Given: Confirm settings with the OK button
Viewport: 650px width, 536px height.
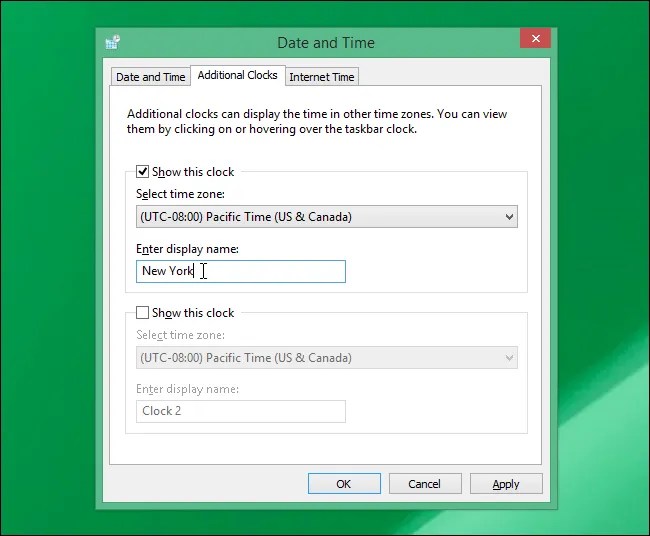Looking at the screenshot, I should pyautogui.click(x=344, y=484).
